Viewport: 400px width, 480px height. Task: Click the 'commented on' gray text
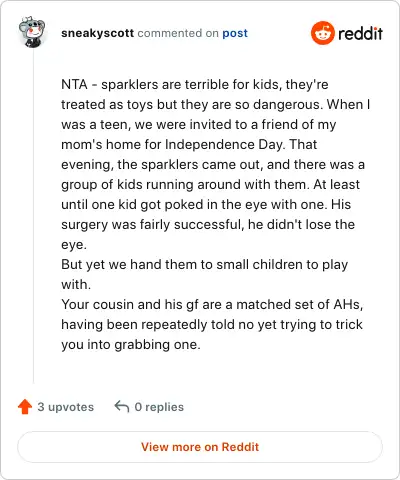(x=178, y=33)
